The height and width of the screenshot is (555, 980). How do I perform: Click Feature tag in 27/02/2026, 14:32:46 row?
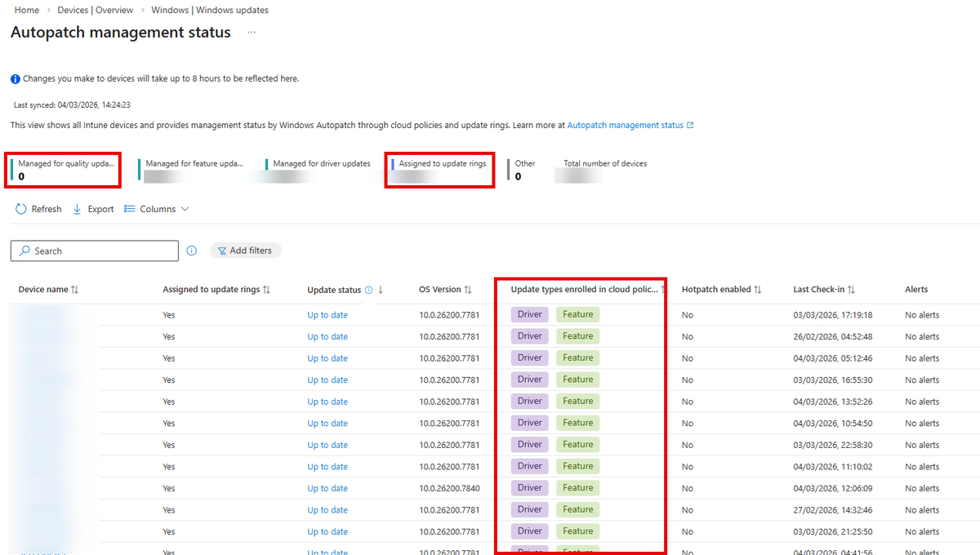[x=577, y=509]
